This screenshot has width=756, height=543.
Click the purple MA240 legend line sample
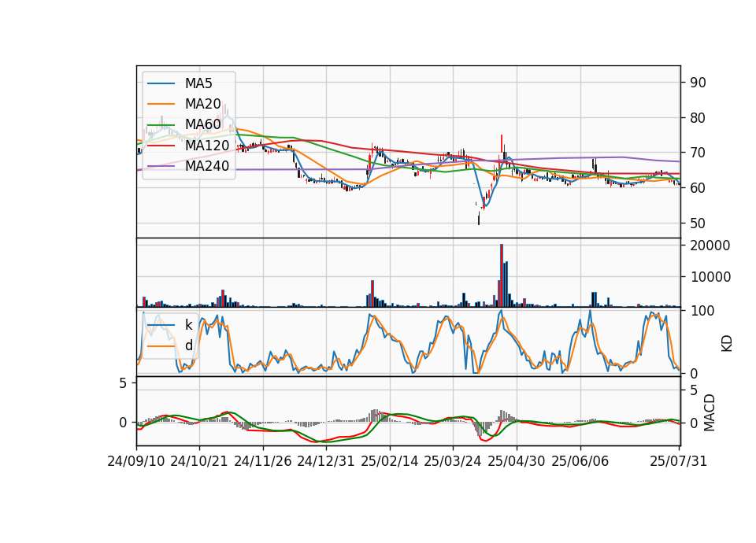[161, 167]
